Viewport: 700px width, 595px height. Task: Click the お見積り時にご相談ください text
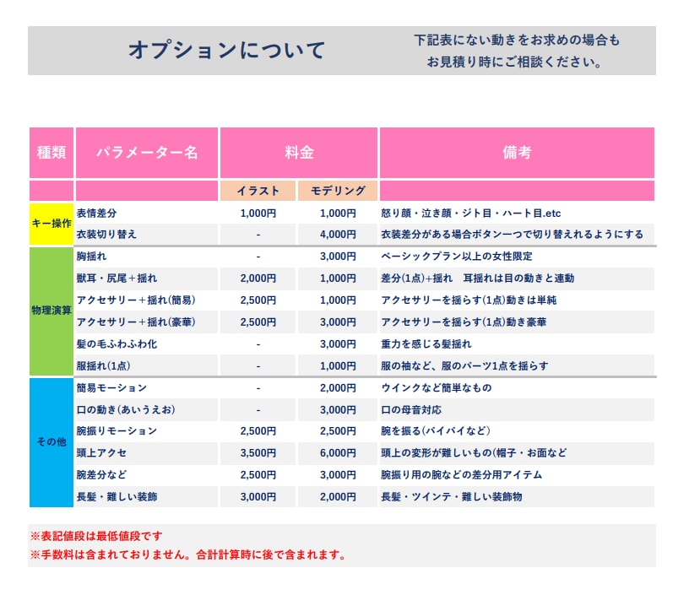pyautogui.click(x=514, y=62)
